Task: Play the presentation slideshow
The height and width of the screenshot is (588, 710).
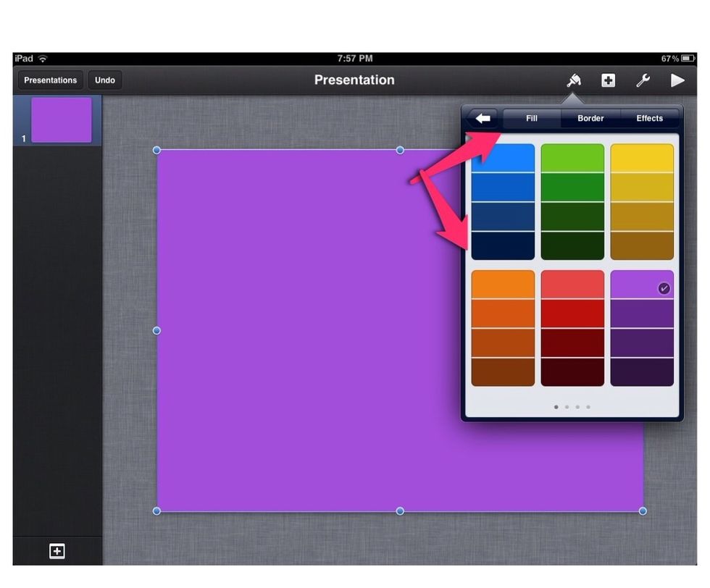Action: pos(677,80)
